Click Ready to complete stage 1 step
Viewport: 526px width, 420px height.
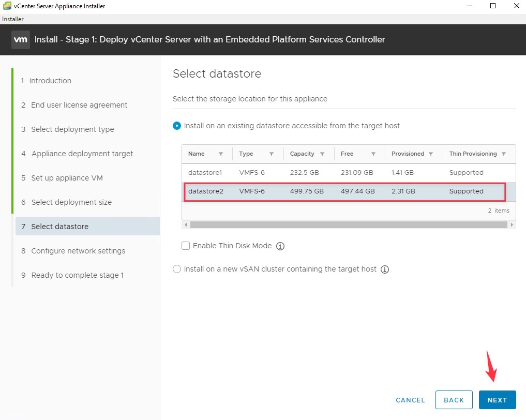(72, 275)
